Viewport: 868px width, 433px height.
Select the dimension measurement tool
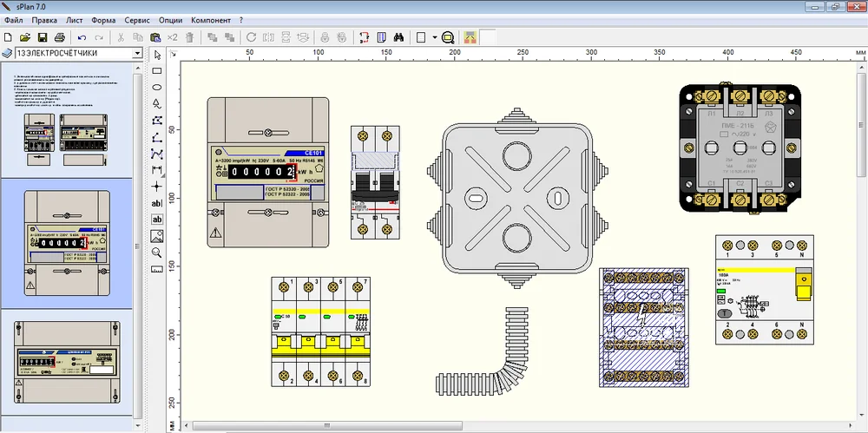point(157,170)
